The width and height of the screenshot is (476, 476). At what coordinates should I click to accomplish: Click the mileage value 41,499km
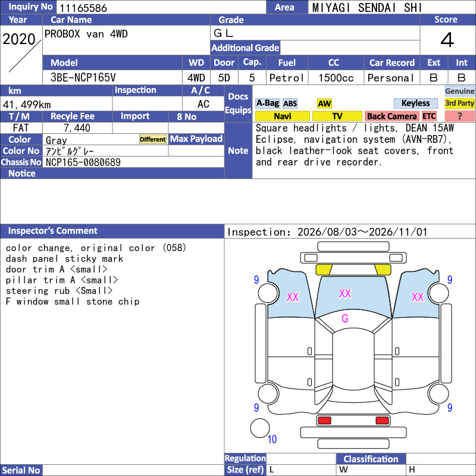coord(27,105)
